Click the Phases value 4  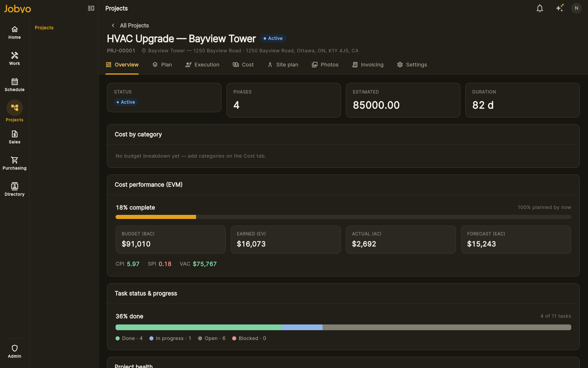[236, 105]
